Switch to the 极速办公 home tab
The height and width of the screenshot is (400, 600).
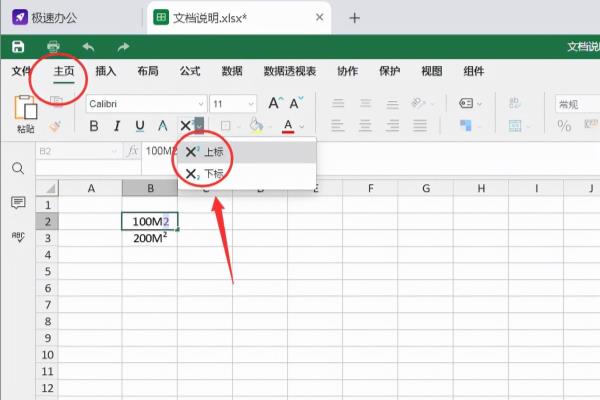[44, 18]
